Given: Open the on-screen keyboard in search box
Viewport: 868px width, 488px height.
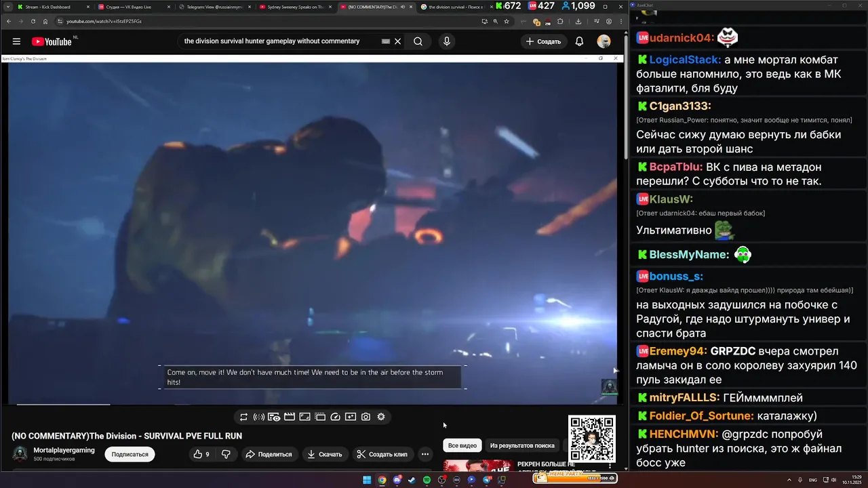Looking at the screenshot, I should coord(385,41).
